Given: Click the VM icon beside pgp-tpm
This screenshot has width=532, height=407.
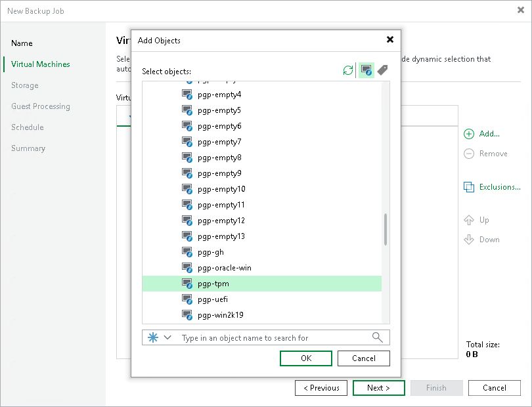Looking at the screenshot, I should coord(187,284).
